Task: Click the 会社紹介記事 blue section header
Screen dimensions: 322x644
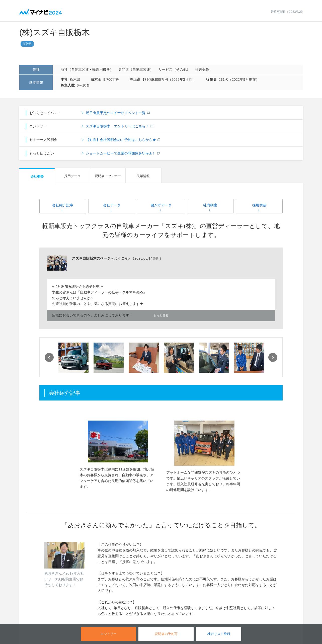Action: (161, 393)
